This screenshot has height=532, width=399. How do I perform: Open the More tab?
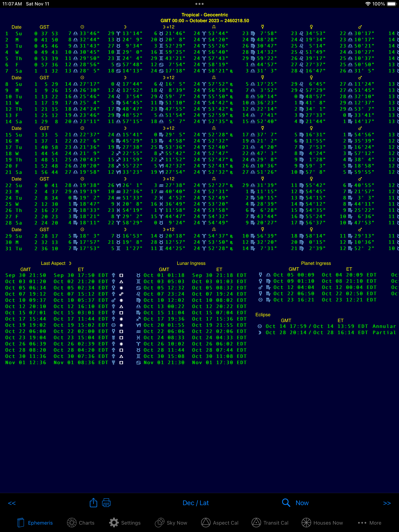(370, 523)
